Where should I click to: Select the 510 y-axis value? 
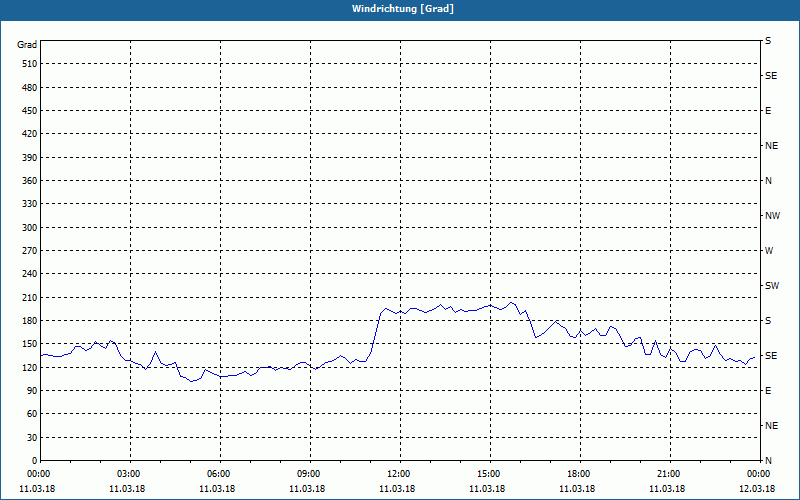pyautogui.click(x=30, y=64)
